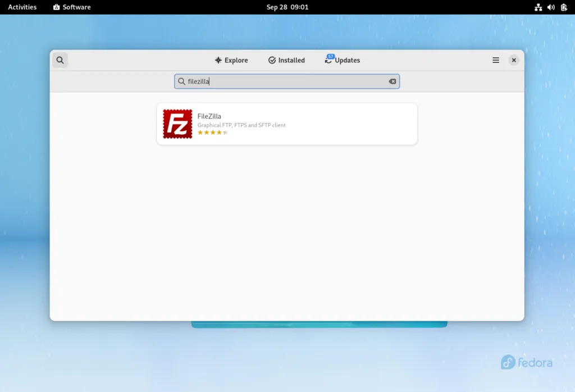575x392 pixels.
Task: Click the power status icon in top bar
Action: (x=564, y=7)
